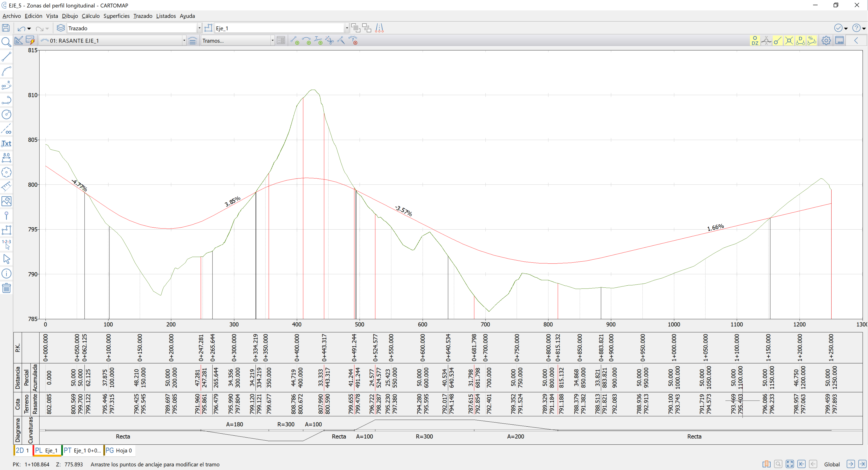Open the Trazado layer dropdown
The height and width of the screenshot is (470, 868).
199,28
